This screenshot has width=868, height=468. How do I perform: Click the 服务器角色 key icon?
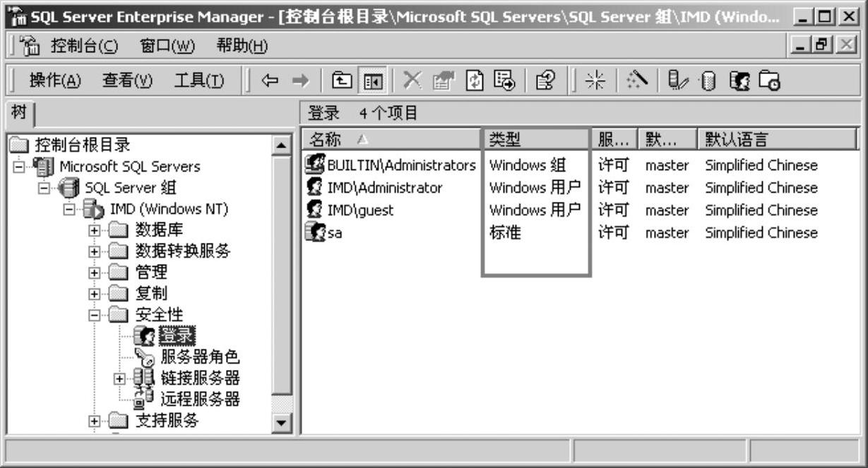click(x=145, y=357)
